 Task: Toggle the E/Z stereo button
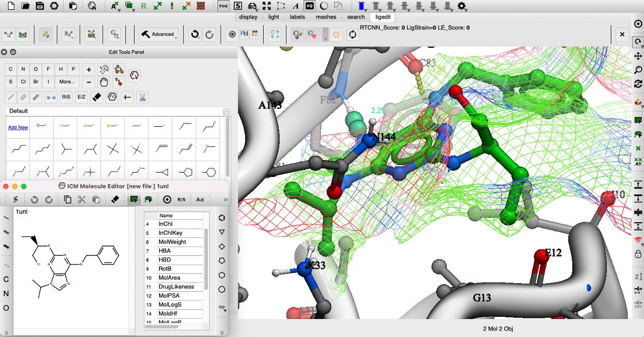[x=81, y=97]
